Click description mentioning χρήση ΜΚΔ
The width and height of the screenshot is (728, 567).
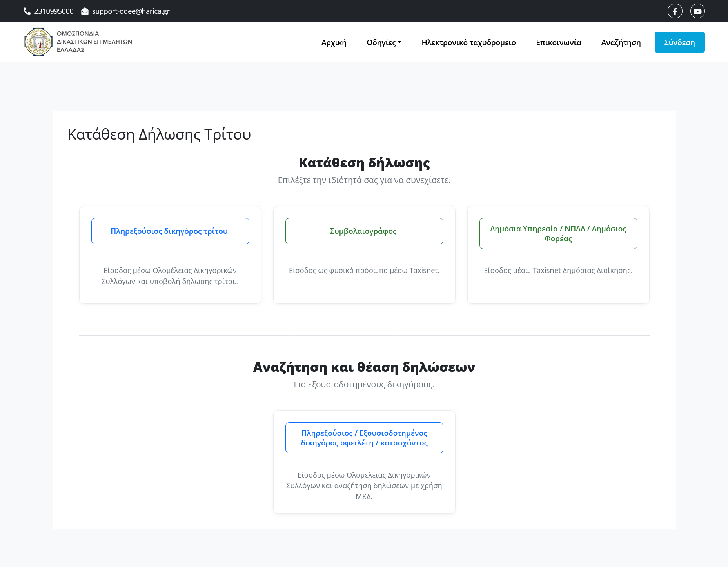coord(364,485)
